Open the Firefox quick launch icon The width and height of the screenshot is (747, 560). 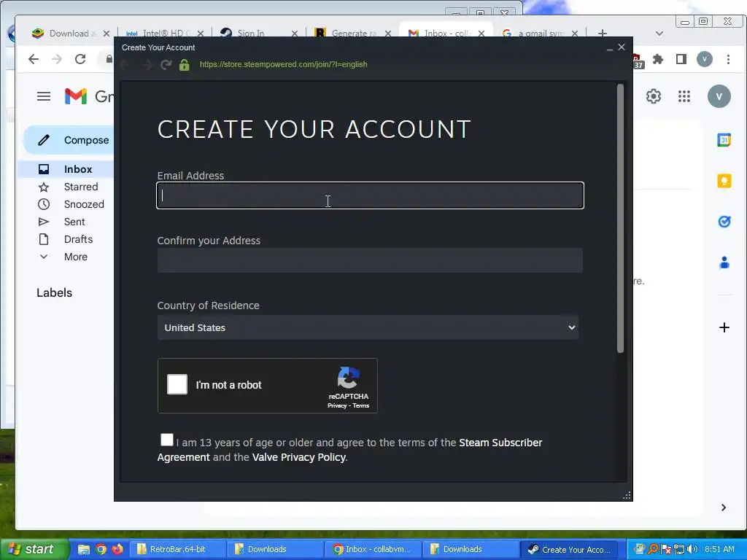(x=117, y=549)
